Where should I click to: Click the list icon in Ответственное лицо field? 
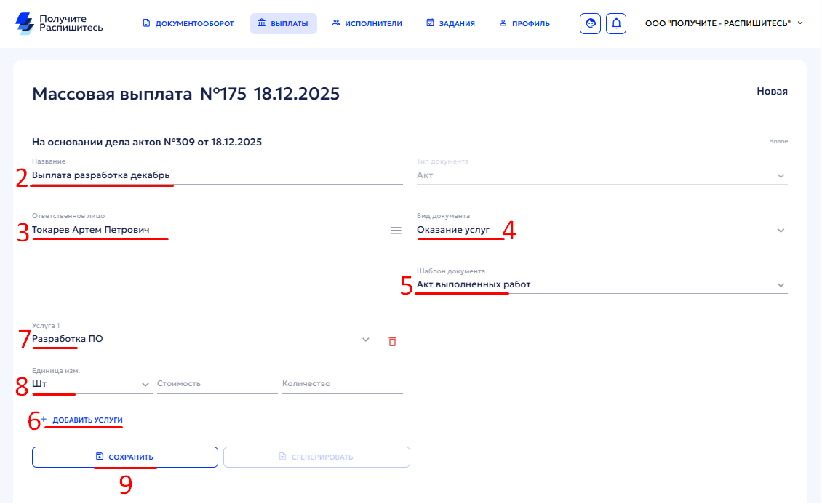click(396, 231)
